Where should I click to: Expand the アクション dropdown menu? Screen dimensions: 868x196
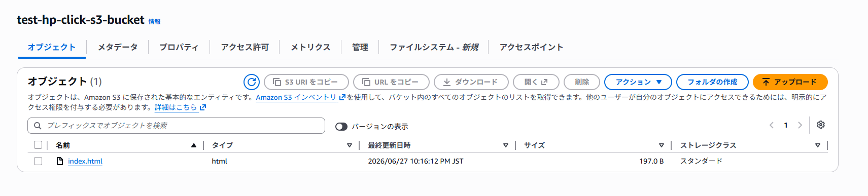tap(638, 82)
